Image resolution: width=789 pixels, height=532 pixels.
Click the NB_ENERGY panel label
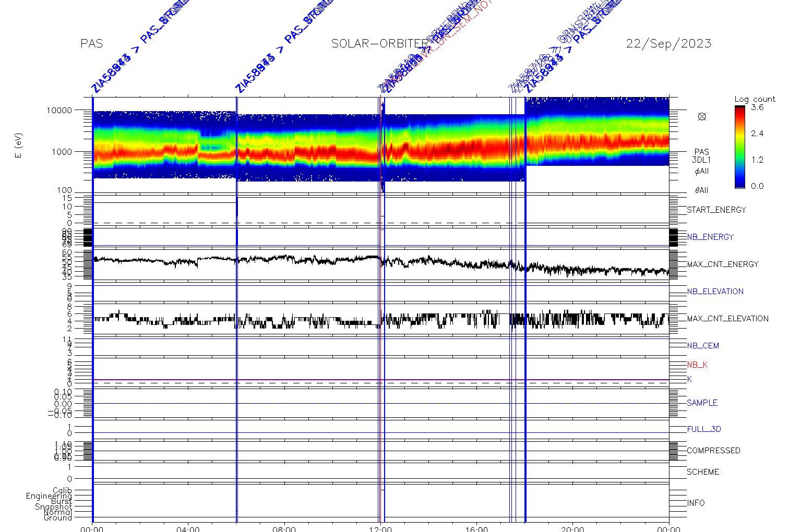tap(710, 237)
